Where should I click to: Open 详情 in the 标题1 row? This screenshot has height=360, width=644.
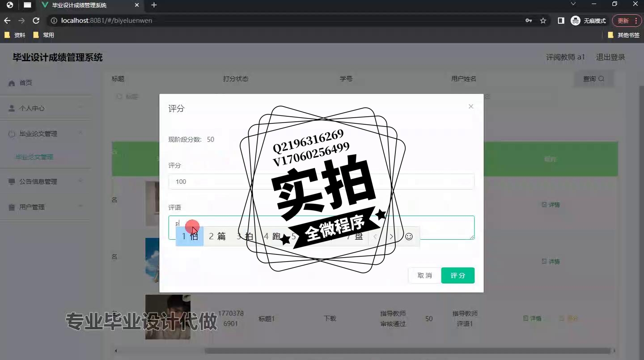532,318
